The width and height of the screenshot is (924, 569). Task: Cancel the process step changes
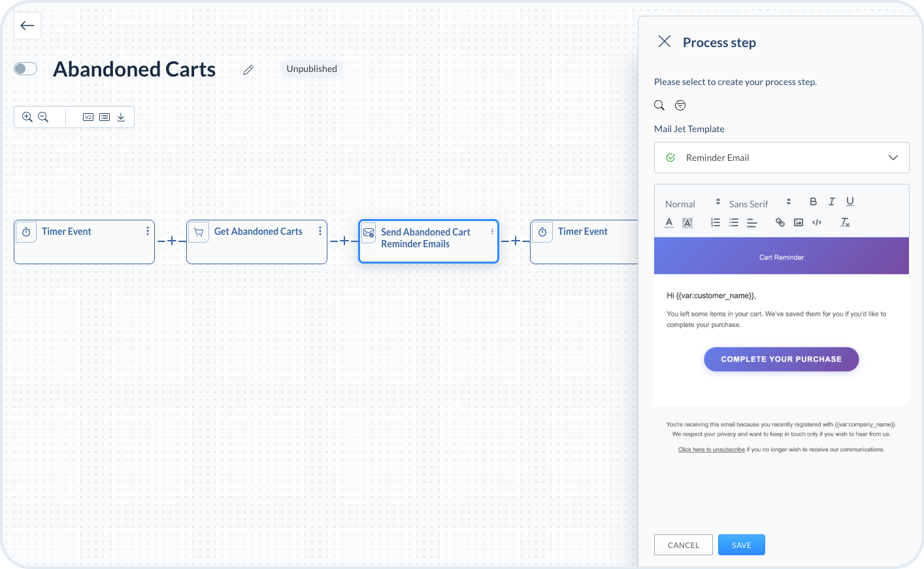tap(684, 545)
